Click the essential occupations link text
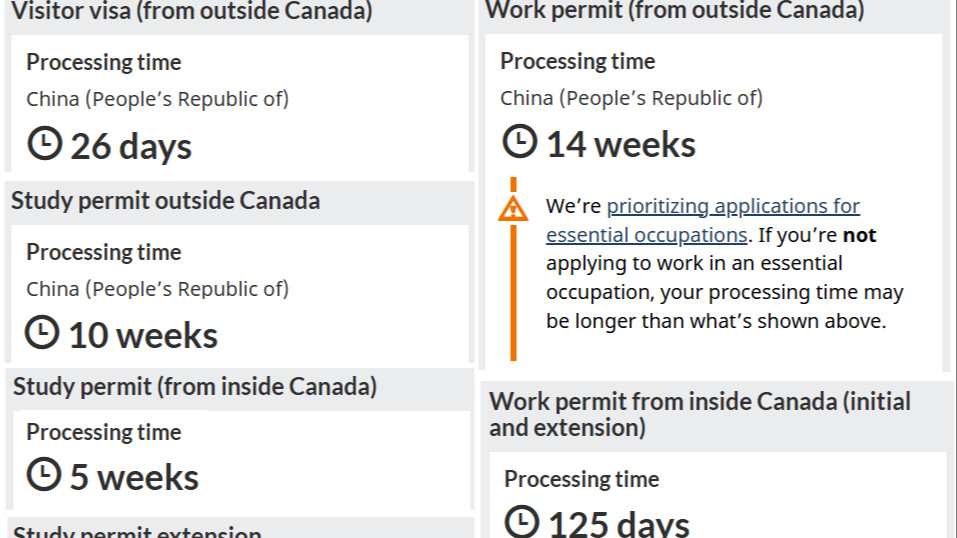Screen dimensions: 957x538 coord(646,235)
